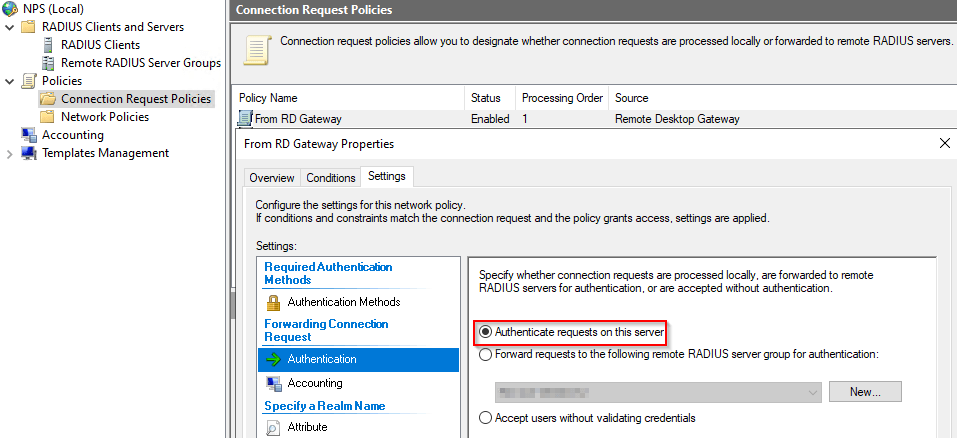Click the Remote RADIUS Server Groups icon
The height and width of the screenshot is (438, 957).
click(47, 63)
